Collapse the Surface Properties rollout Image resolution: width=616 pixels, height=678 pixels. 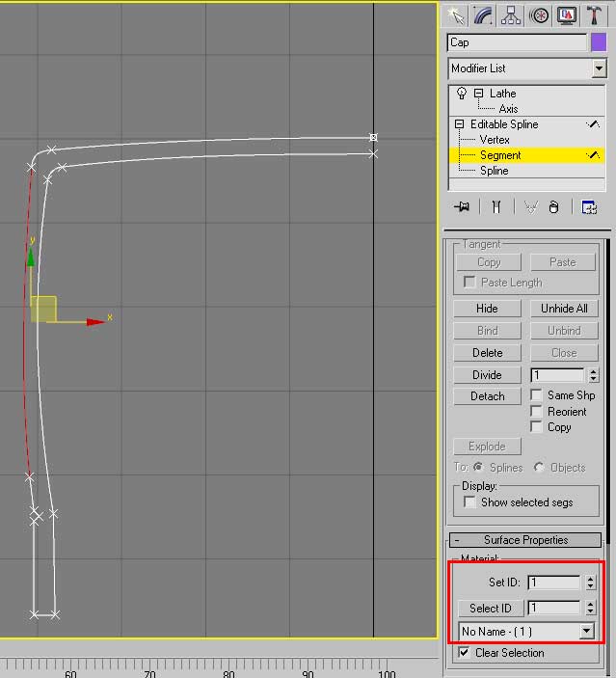click(525, 540)
